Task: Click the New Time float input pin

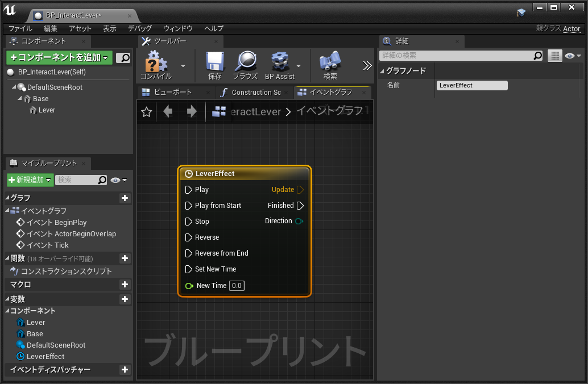Action: 189,286
